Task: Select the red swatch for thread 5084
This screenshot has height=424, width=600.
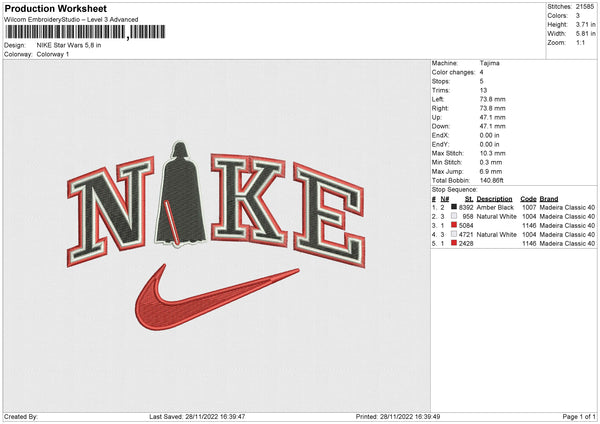Action: tap(455, 225)
